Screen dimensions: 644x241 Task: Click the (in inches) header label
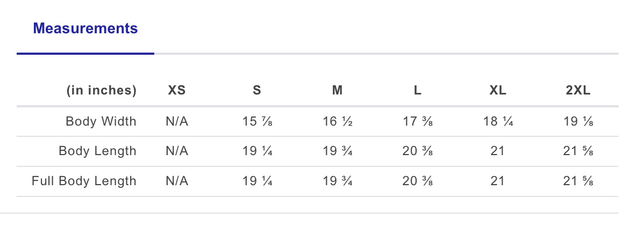[102, 91]
